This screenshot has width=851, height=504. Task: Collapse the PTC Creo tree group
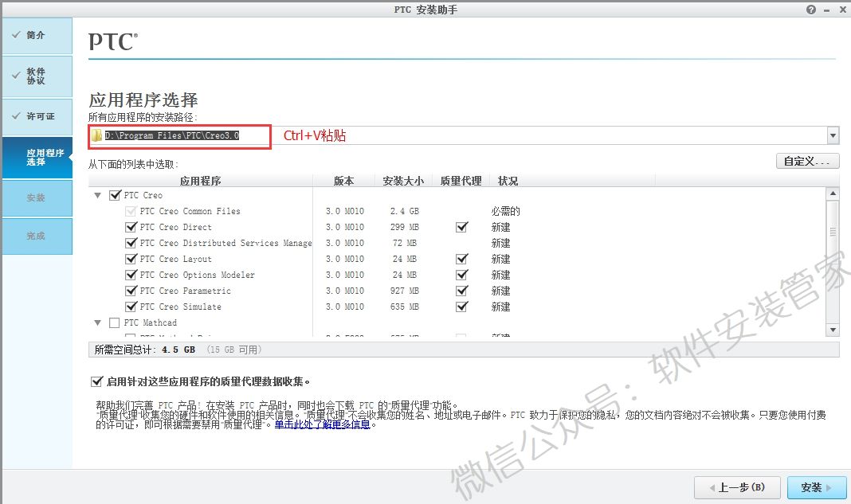pos(98,195)
